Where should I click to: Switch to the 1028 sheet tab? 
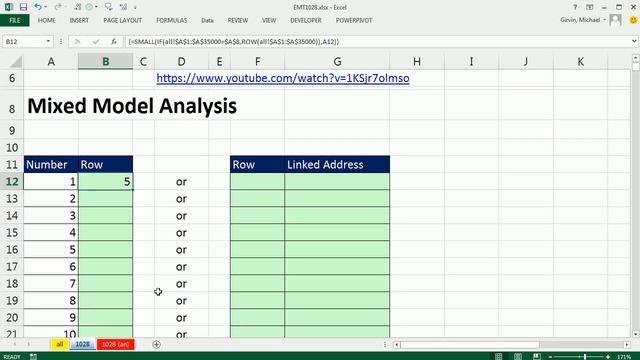(82, 344)
